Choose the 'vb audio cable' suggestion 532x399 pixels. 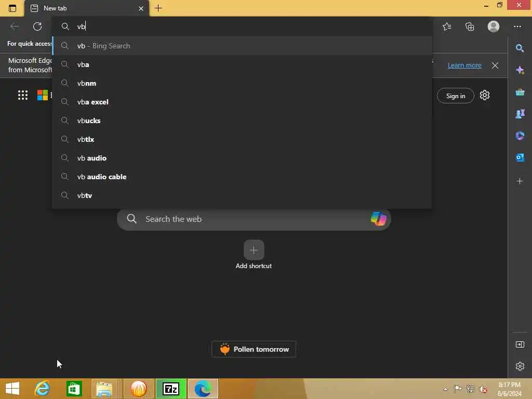click(x=242, y=177)
